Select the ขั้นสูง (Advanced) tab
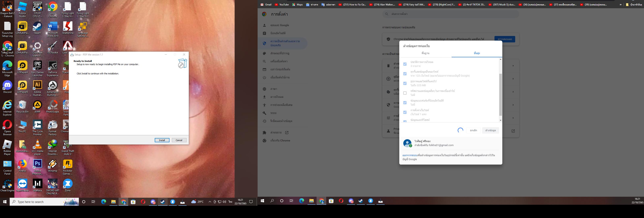Image resolution: width=644 pixels, height=218 pixels. click(x=477, y=53)
